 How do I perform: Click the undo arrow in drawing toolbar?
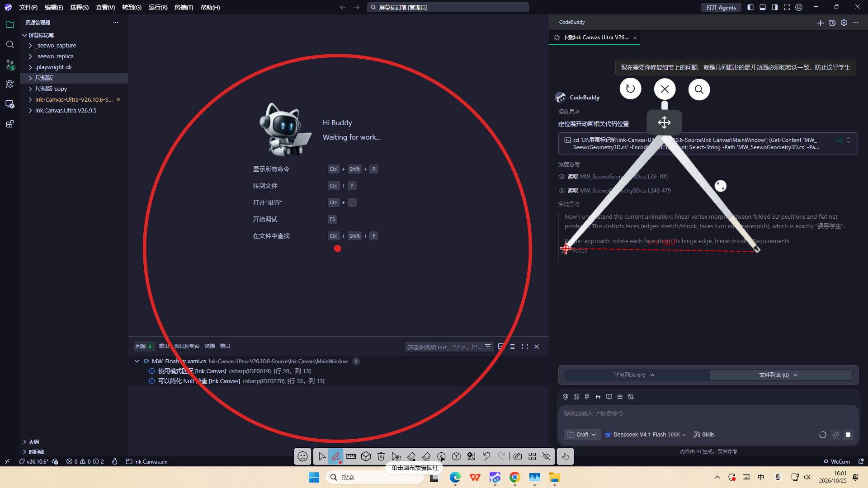486,456
